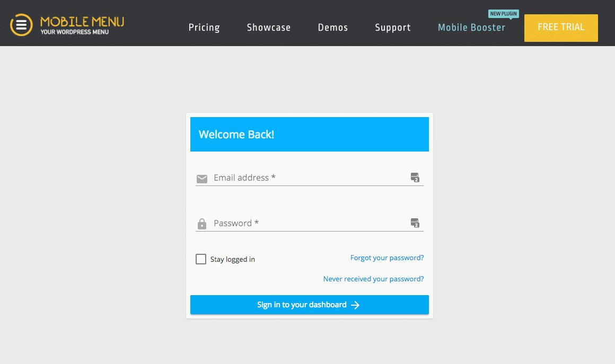Click the padlock icon beside Password

coord(202,224)
